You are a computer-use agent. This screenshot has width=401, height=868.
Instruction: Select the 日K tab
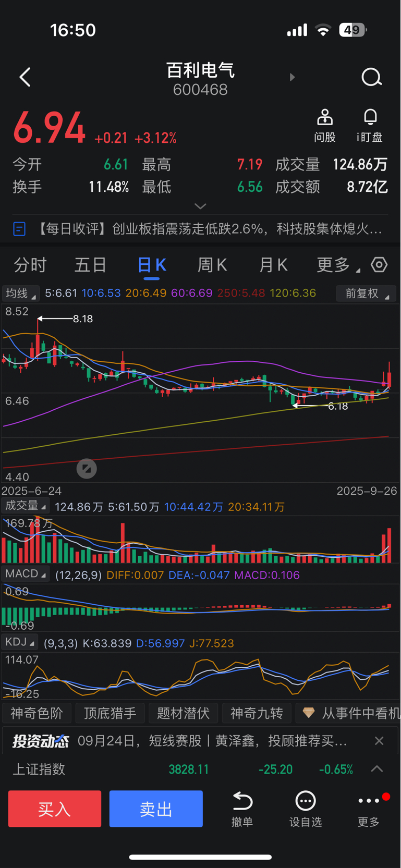coord(152,265)
